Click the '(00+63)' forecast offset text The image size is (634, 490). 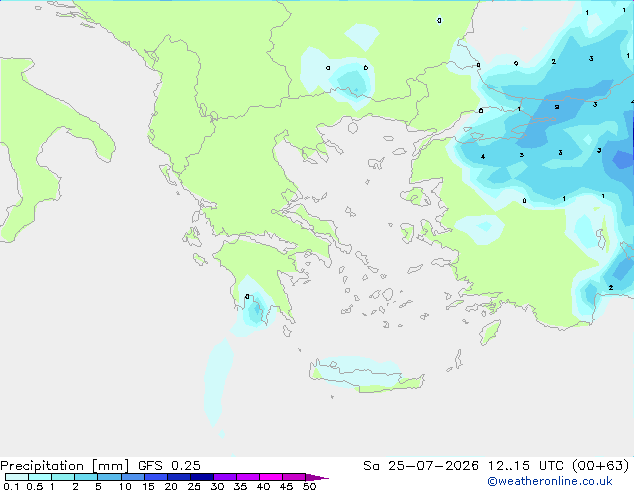pos(601,466)
